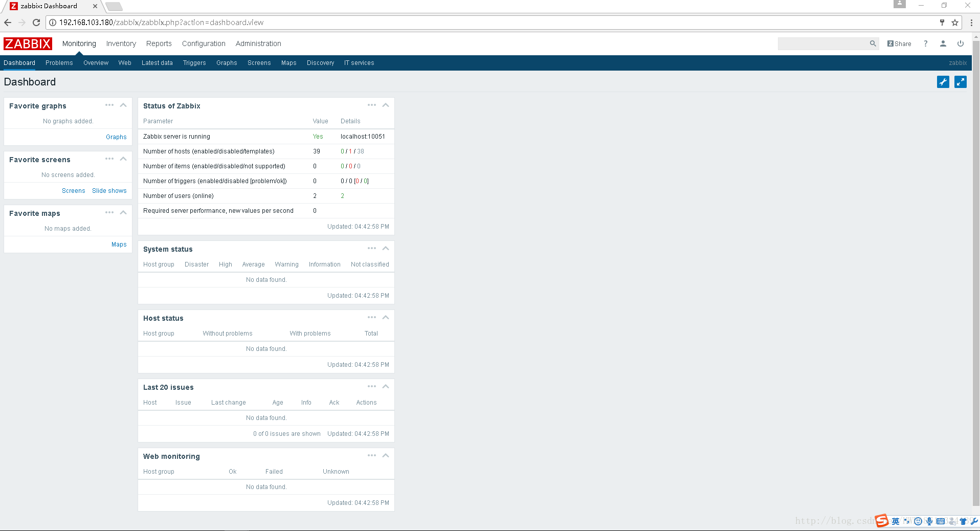Open the Screens submenu item in nav bar
This screenshot has width=980, height=531.
tap(259, 63)
